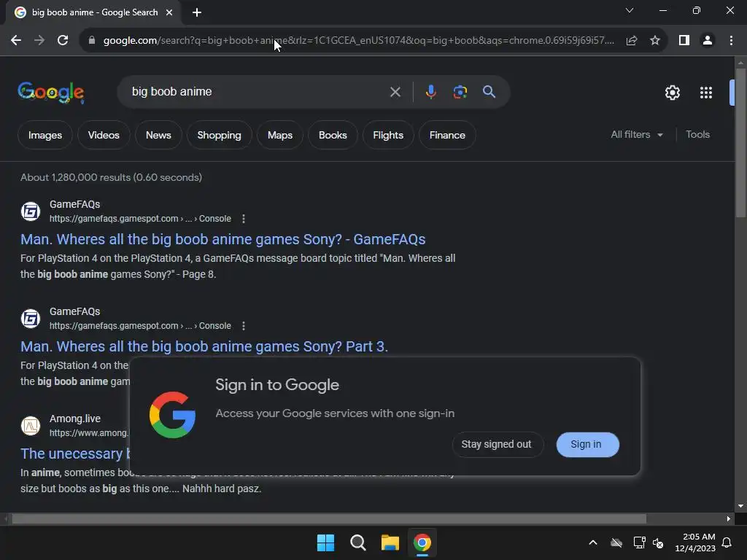Image resolution: width=747 pixels, height=560 pixels.
Task: Open a new tab with the plus button
Action: coord(197,12)
